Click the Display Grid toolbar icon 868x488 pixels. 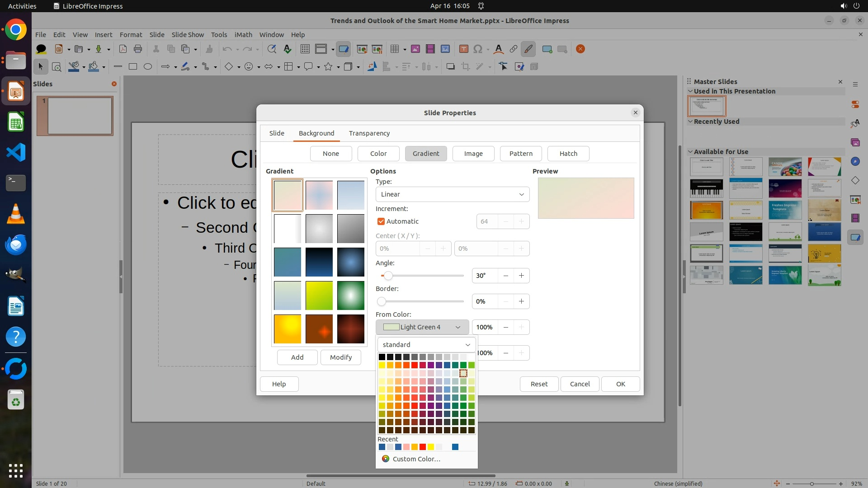point(305,49)
